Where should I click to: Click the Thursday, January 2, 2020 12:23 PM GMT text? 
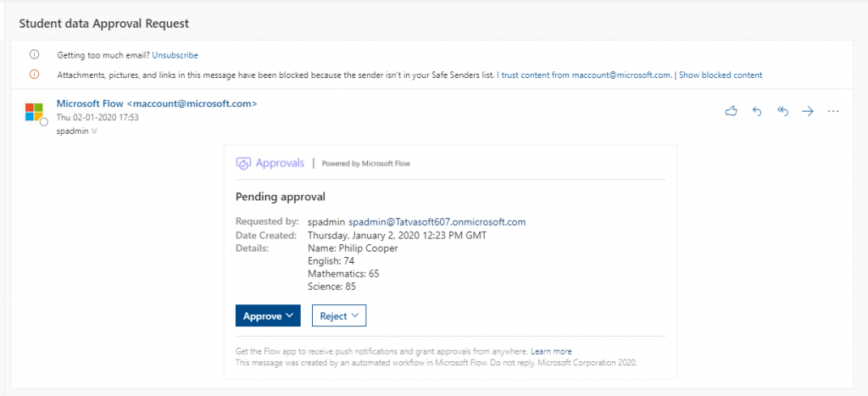coord(397,236)
